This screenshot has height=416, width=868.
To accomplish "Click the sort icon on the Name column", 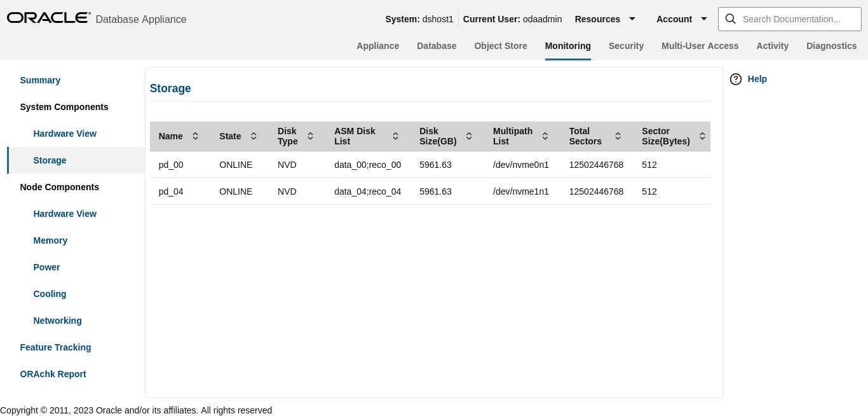I will tap(195, 135).
